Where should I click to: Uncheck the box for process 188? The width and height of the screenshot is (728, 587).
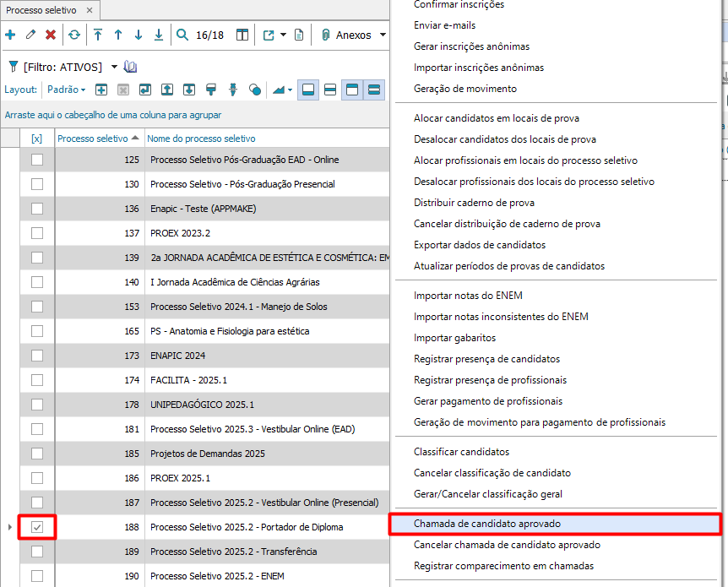pyautogui.click(x=37, y=527)
